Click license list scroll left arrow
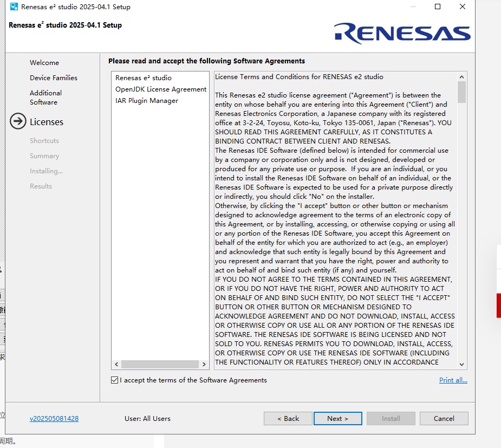This screenshot has height=448, width=501. click(116, 364)
